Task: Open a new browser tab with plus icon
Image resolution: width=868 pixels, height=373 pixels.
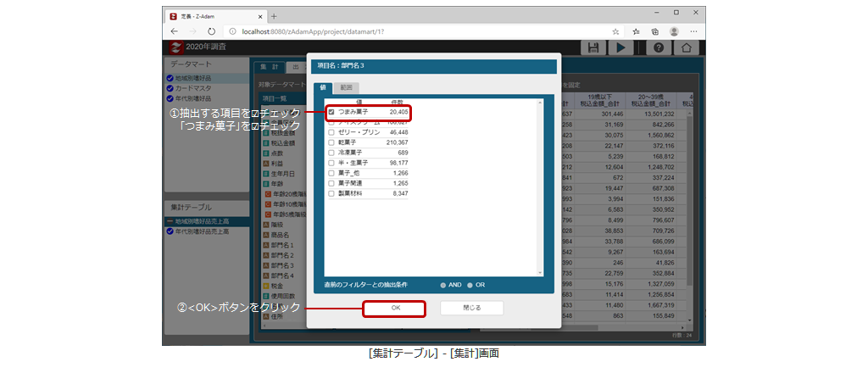Action: pyautogui.click(x=274, y=16)
